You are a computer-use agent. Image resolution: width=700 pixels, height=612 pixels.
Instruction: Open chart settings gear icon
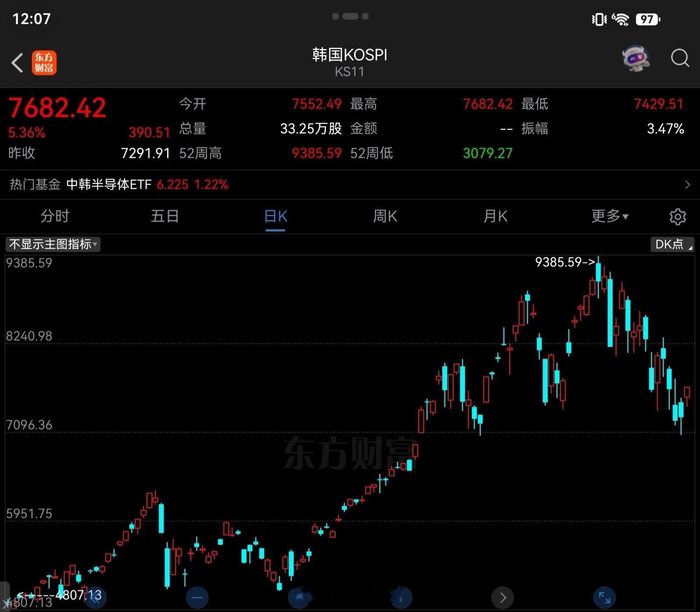(678, 217)
